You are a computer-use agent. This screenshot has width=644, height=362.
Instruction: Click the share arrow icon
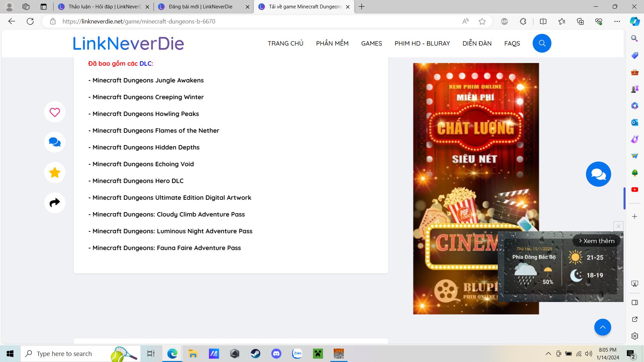(x=55, y=202)
